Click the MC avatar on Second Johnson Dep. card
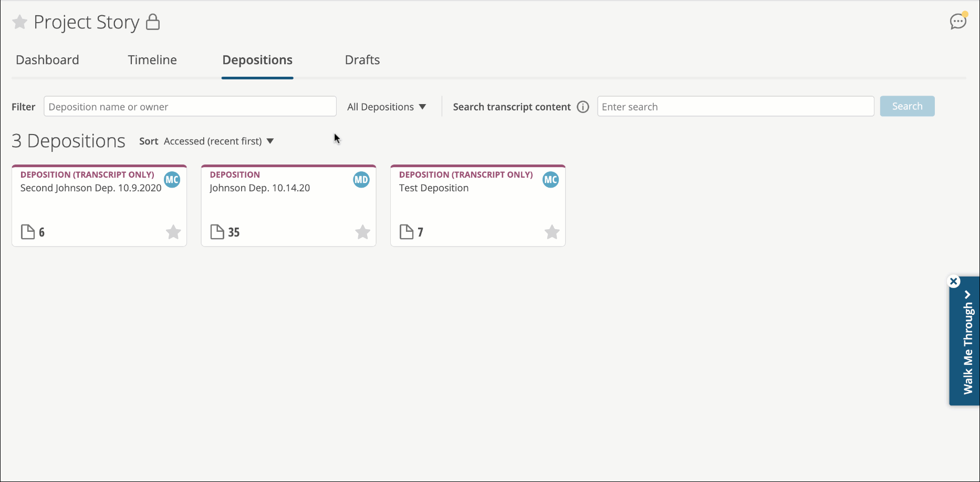The height and width of the screenshot is (482, 980). 172,180
